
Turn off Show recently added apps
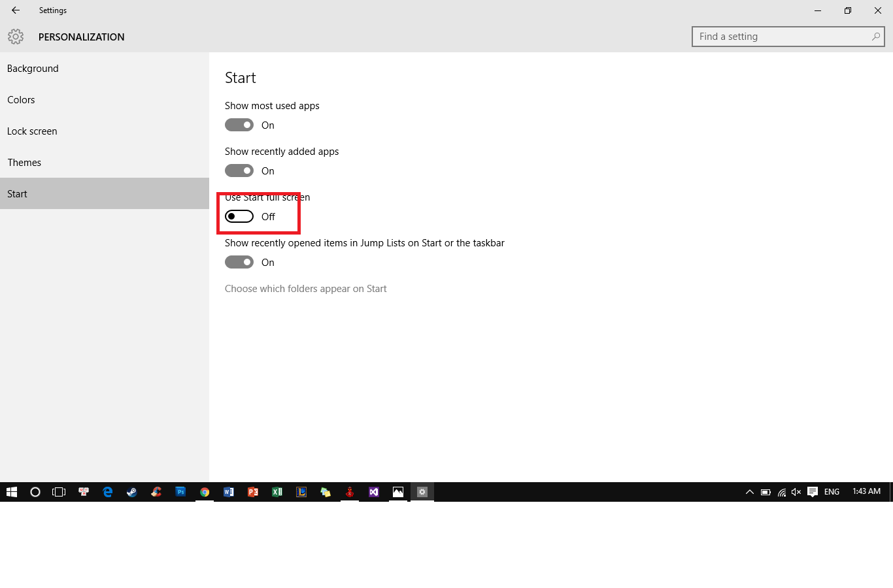[x=239, y=171]
